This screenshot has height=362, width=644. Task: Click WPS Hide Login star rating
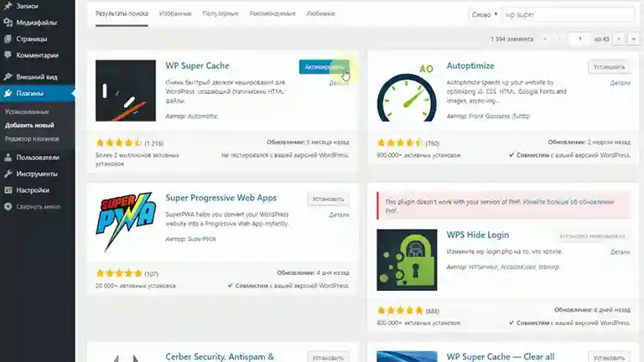[400, 310]
